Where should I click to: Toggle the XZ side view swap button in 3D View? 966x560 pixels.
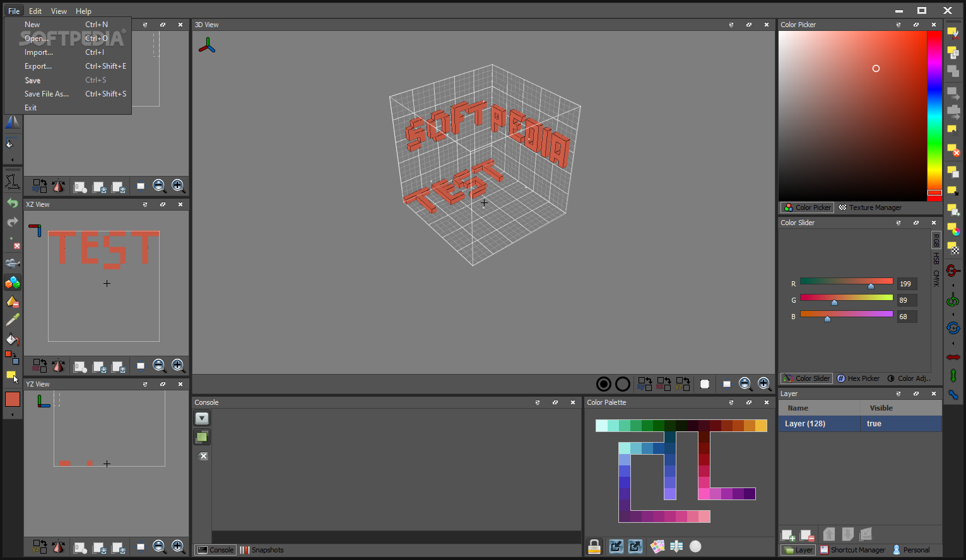pos(664,383)
